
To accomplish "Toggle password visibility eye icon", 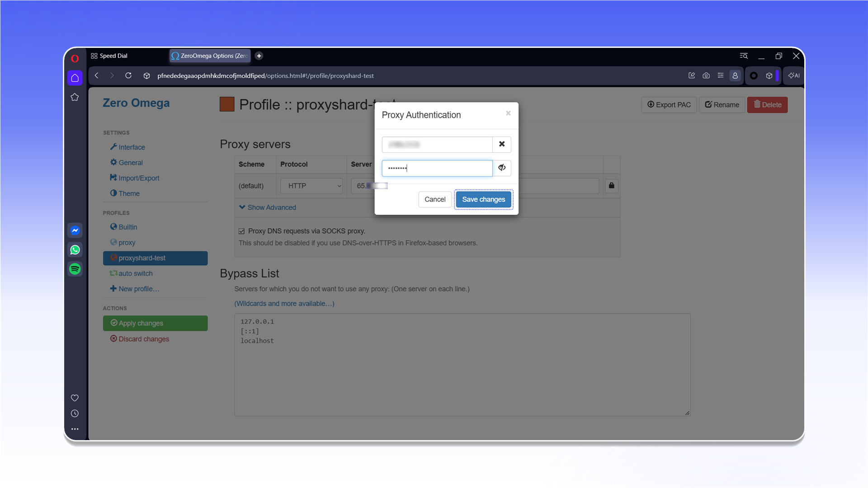I will (x=502, y=168).
